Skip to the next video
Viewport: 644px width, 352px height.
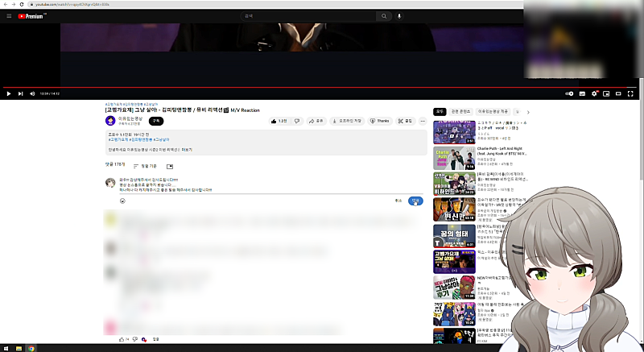(20, 93)
